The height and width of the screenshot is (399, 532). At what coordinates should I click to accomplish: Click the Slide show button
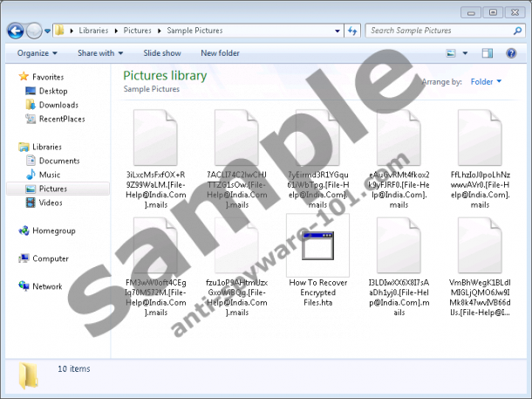pos(162,53)
